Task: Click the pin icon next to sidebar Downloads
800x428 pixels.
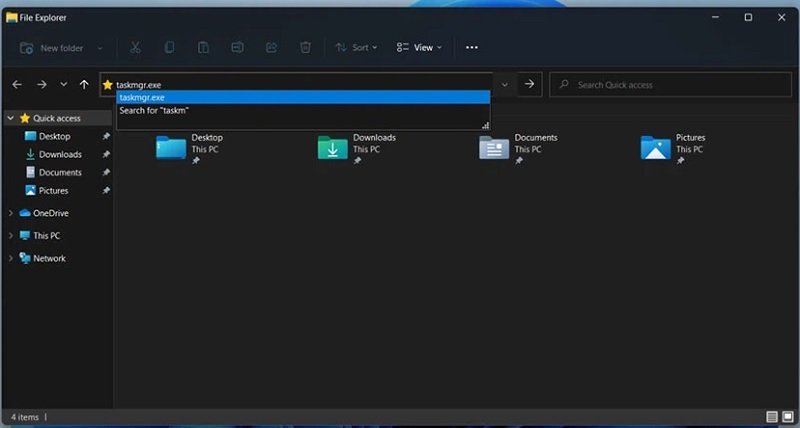Action: coord(106,154)
